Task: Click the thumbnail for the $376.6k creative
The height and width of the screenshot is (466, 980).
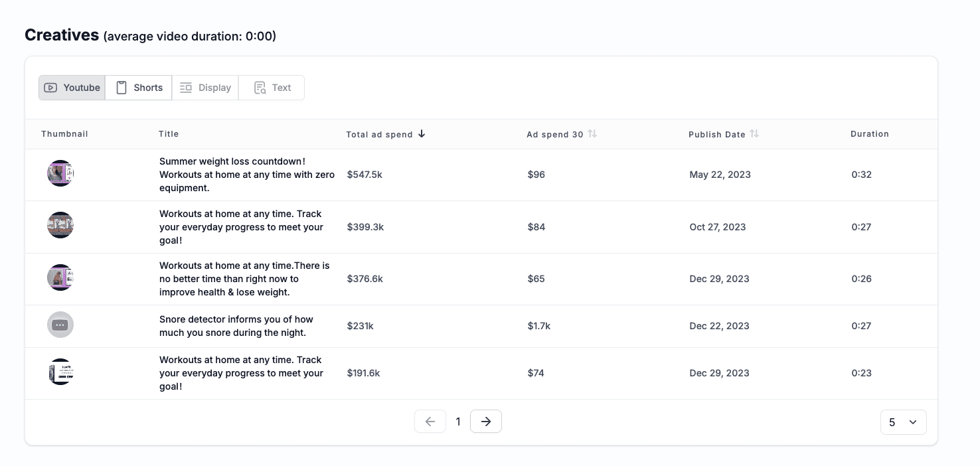Action: pyautogui.click(x=60, y=277)
